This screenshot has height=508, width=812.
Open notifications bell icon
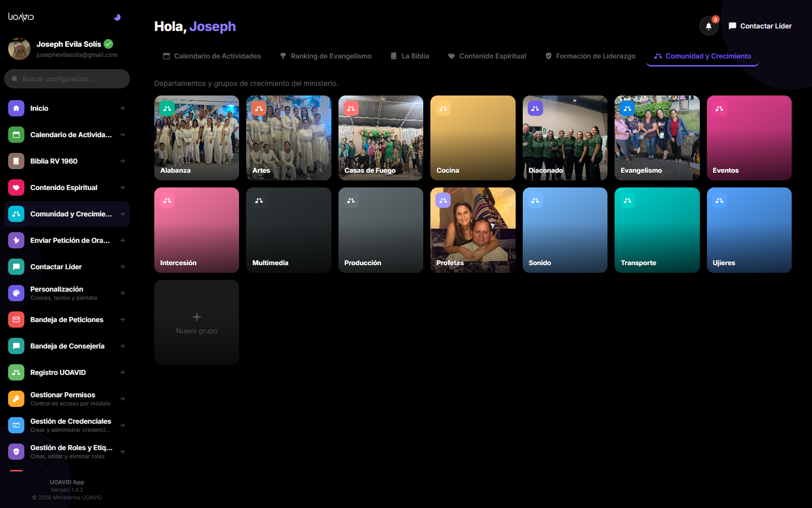click(708, 26)
